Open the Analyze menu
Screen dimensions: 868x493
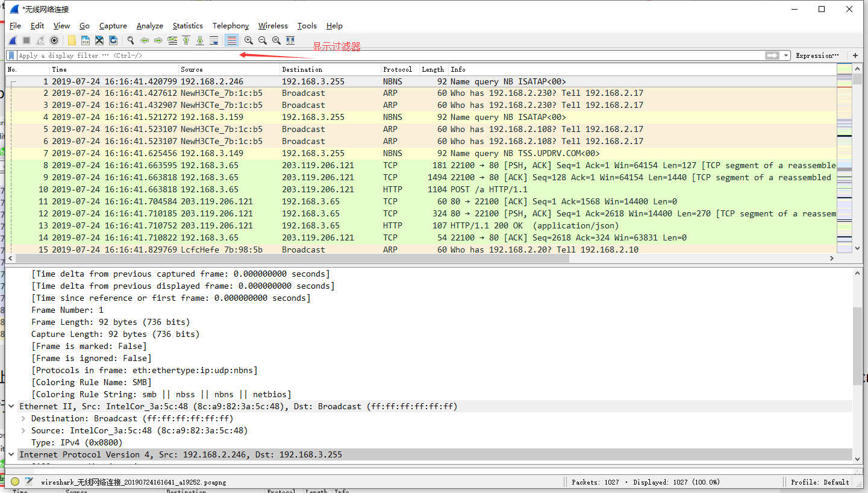(x=150, y=26)
